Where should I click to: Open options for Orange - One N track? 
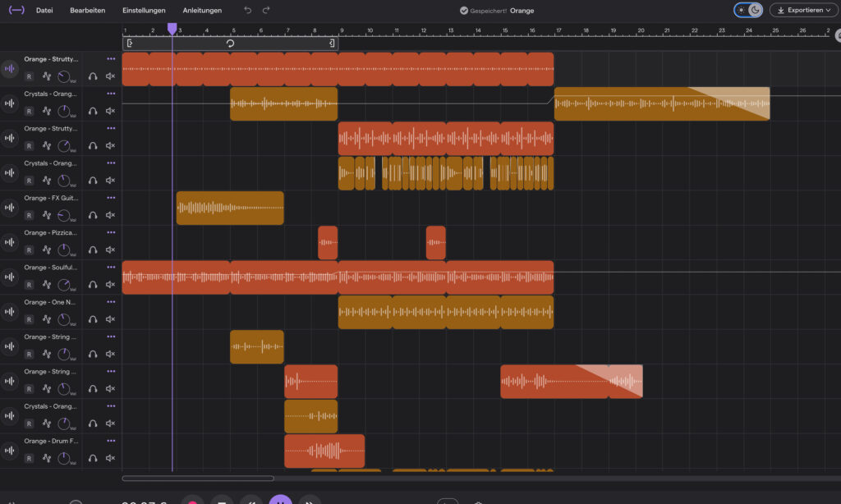tap(111, 302)
